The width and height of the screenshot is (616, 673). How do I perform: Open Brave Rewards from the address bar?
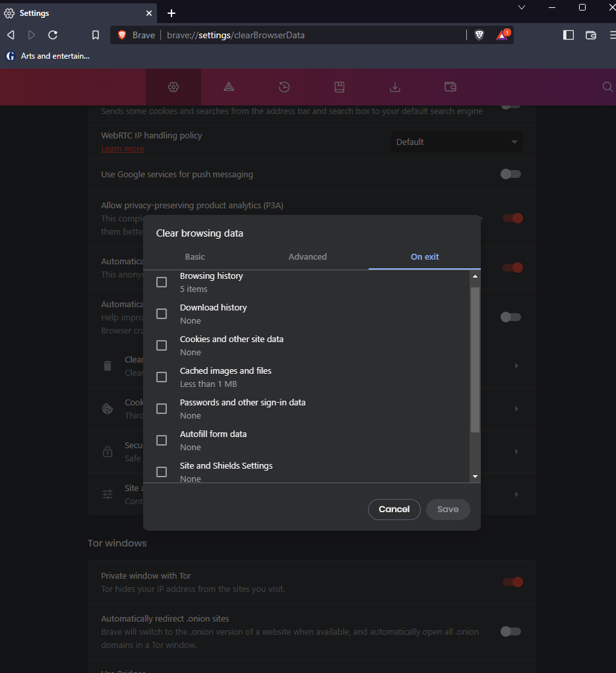502,34
